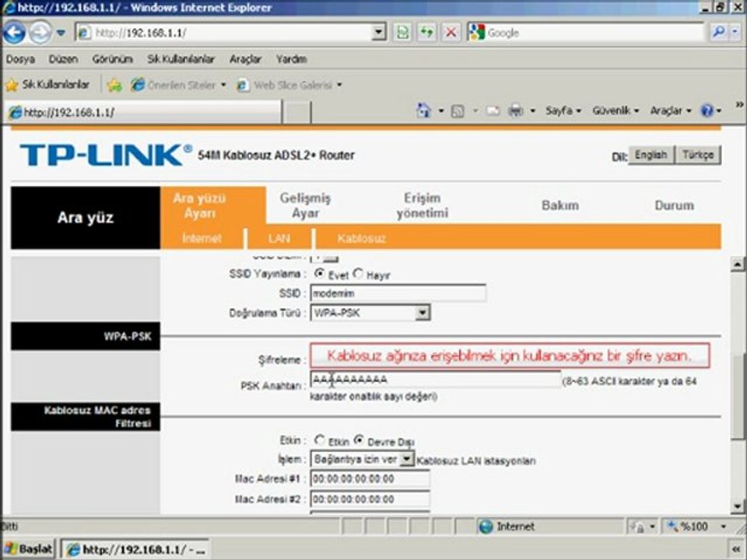
Task: Click the green Refresh arrows icon
Action: click(x=426, y=33)
